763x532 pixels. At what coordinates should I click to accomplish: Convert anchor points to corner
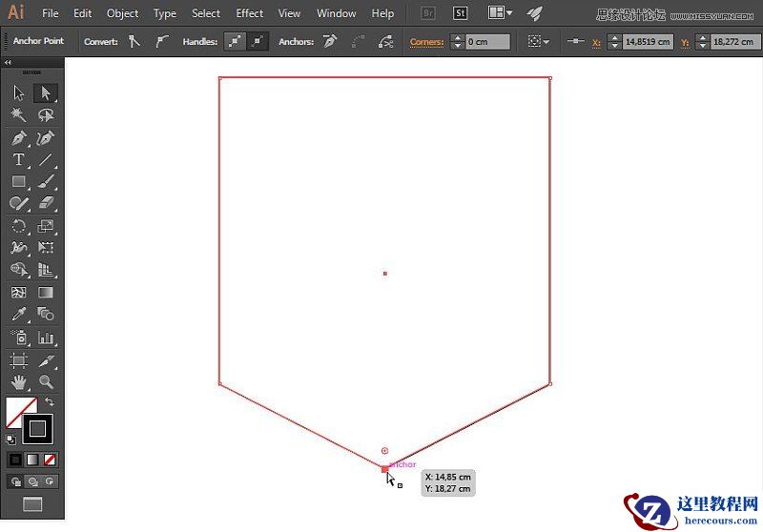pyautogui.click(x=134, y=42)
